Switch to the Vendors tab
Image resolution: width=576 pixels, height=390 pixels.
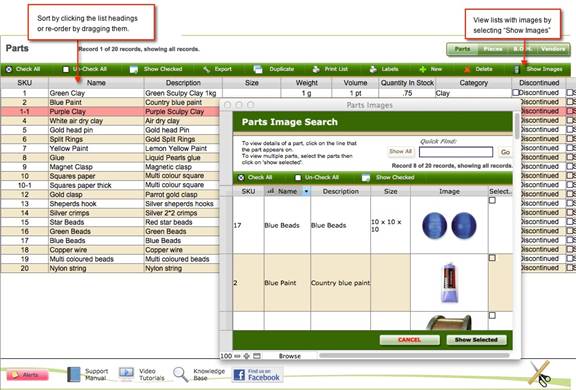click(552, 49)
